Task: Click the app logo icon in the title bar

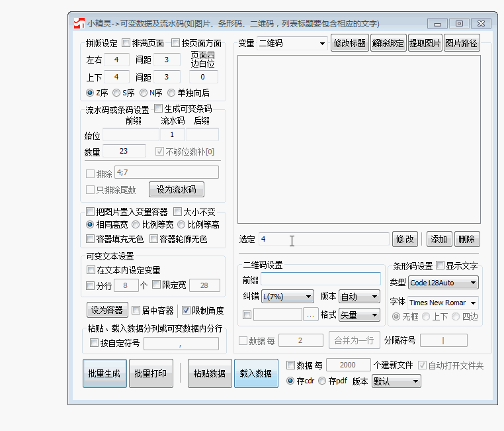Action: pos(79,23)
